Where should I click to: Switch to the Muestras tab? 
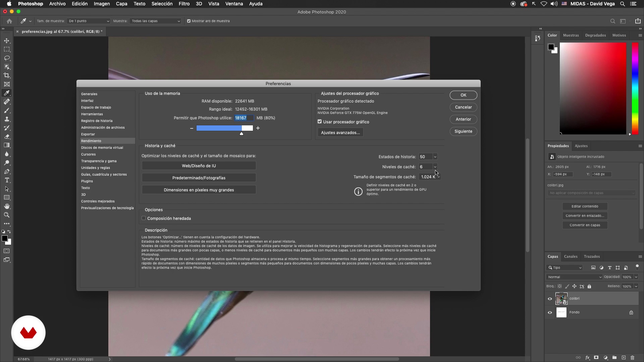pos(571,35)
